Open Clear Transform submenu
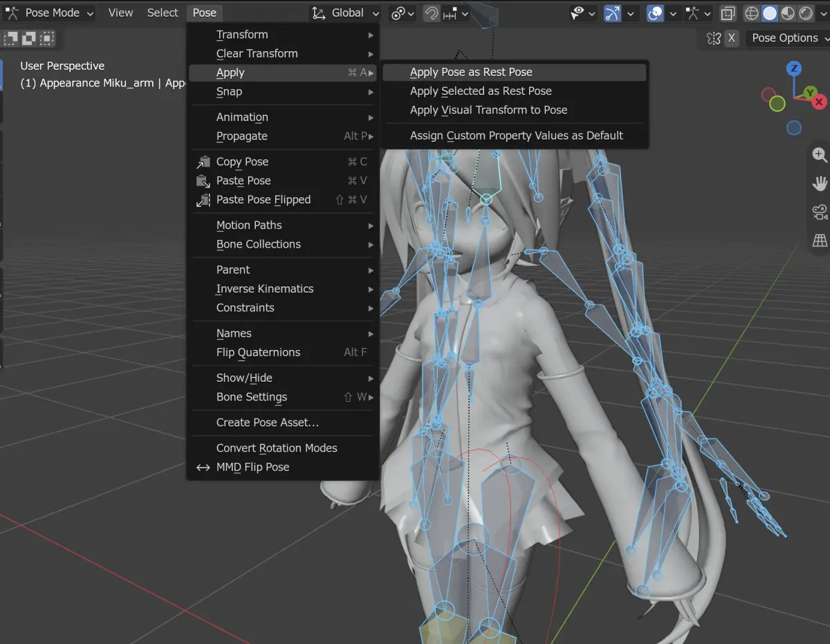Viewport: 830px width, 644px height. coord(283,54)
